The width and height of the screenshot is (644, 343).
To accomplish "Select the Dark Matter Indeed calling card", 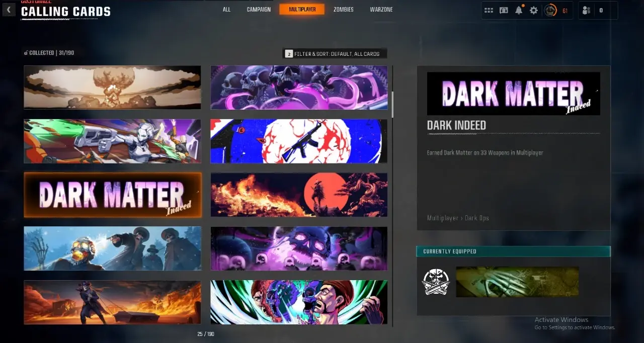I will [112, 195].
